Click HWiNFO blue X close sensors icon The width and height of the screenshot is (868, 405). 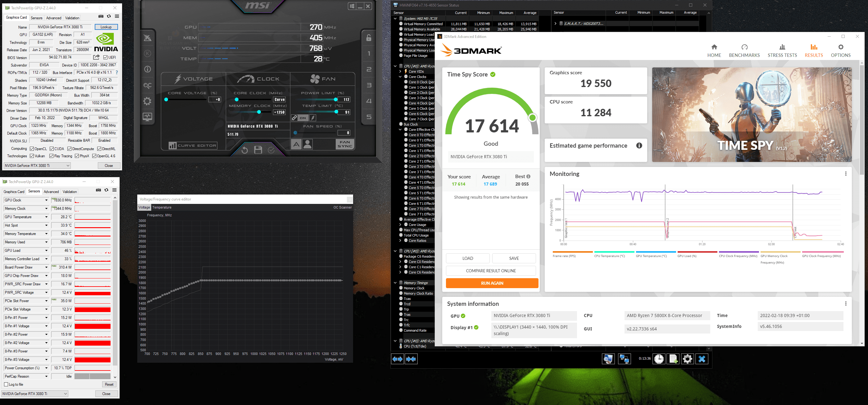coord(702,359)
